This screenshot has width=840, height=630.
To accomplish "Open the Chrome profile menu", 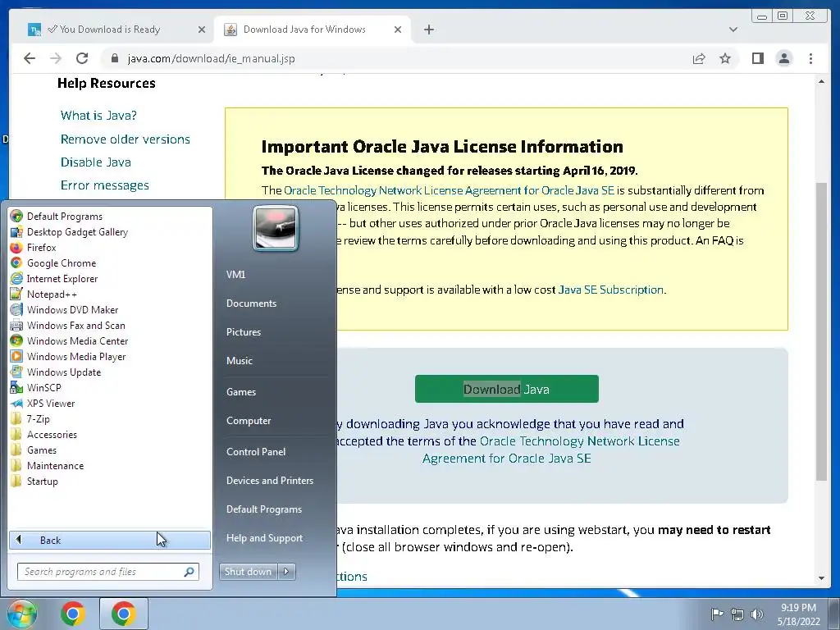I will pos(784,58).
